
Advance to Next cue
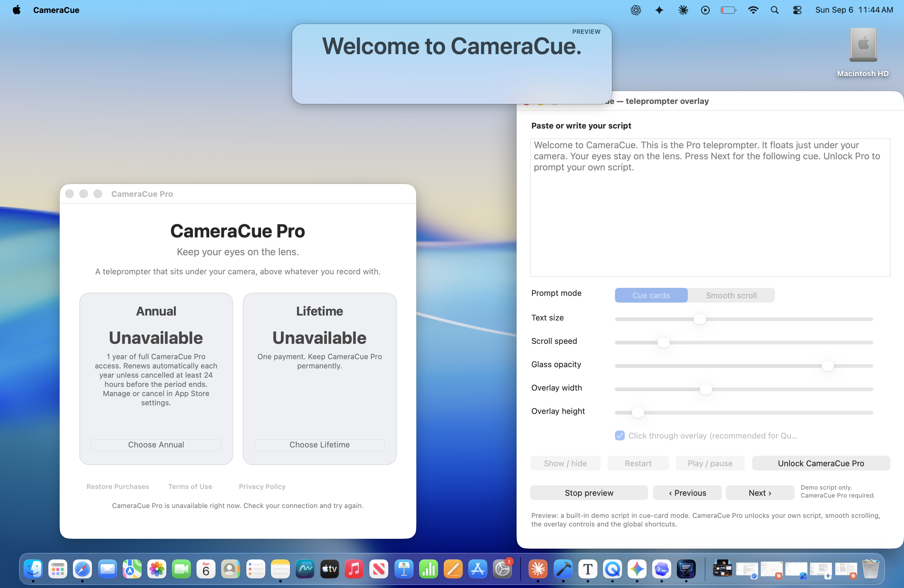coord(760,493)
